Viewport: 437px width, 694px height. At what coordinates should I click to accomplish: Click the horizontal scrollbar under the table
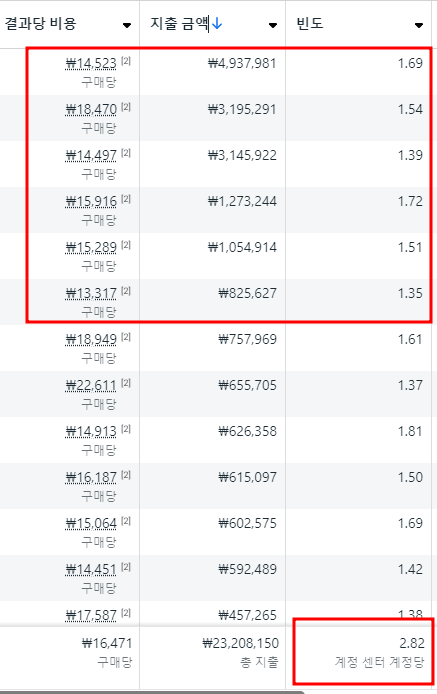[x=152, y=692]
